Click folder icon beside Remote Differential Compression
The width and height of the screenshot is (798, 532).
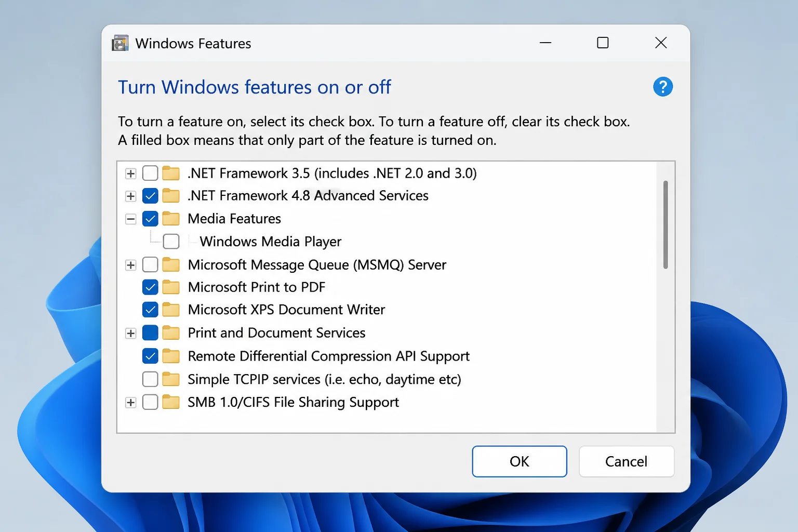click(x=171, y=356)
